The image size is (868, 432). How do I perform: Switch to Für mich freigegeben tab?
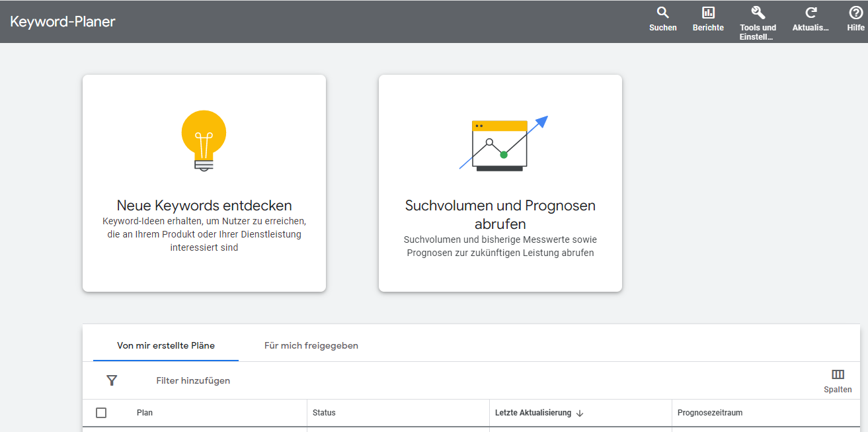(x=311, y=345)
